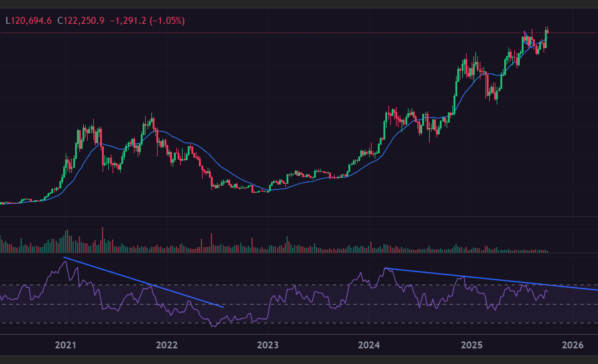Click the 2025 label on the time axis
598x364 pixels.
click(472, 345)
